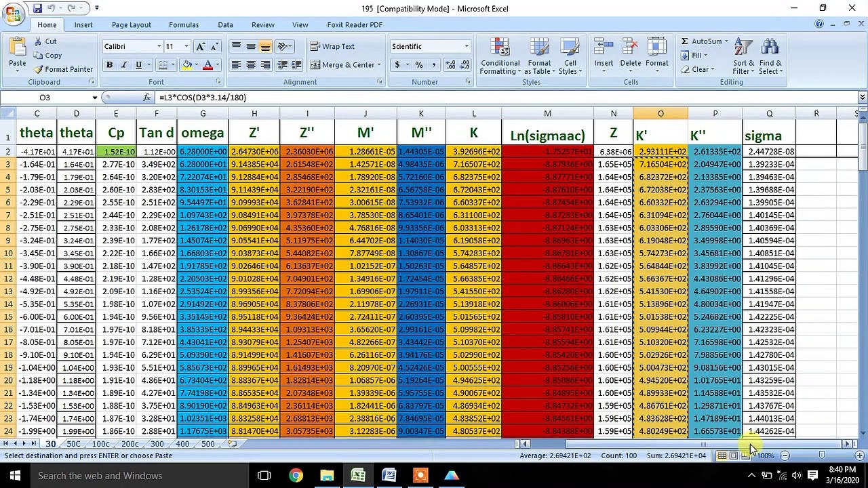Open the font size dropdown
The height and width of the screenshot is (488, 868).
click(186, 46)
